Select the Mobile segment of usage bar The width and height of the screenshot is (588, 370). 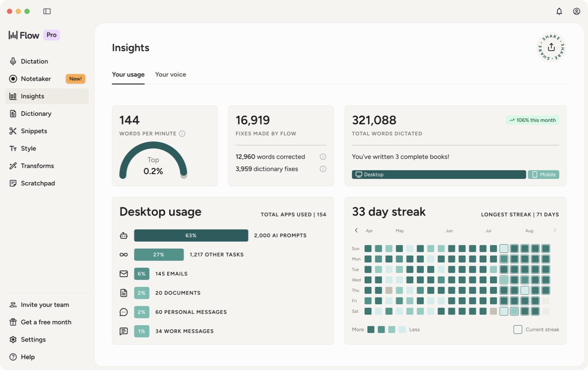click(544, 174)
